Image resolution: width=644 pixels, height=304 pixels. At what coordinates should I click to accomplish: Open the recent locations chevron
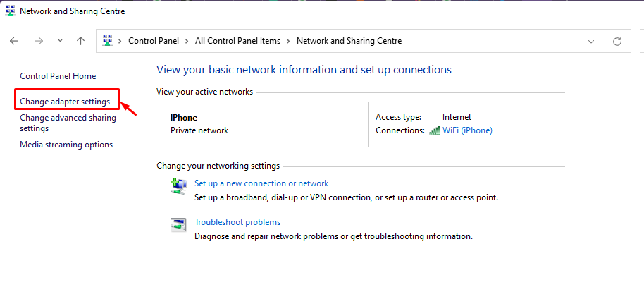(x=61, y=41)
